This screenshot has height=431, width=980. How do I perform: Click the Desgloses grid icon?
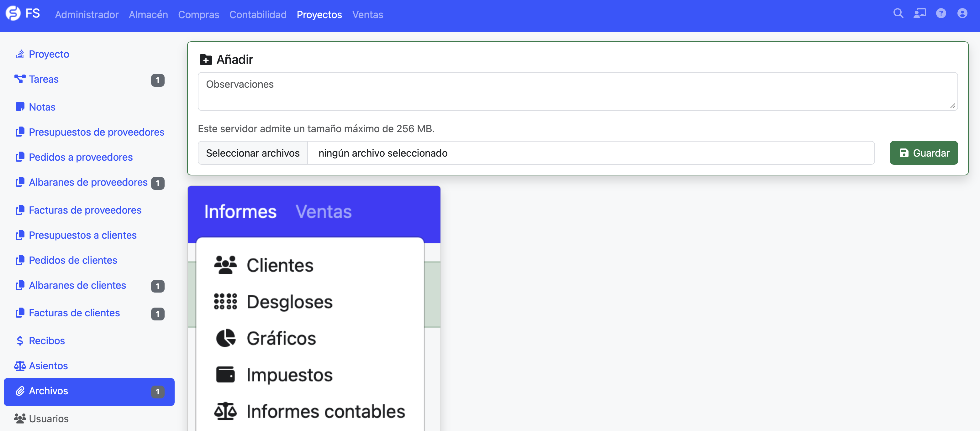coord(226,301)
